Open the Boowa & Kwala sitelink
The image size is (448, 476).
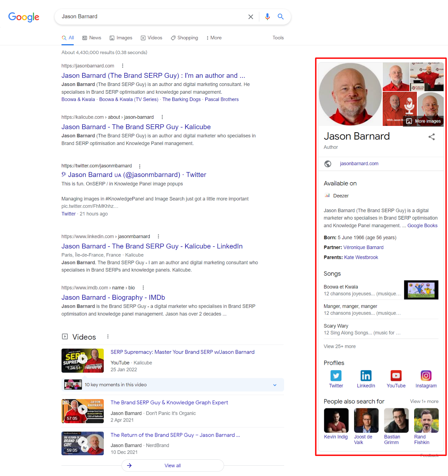pos(78,99)
